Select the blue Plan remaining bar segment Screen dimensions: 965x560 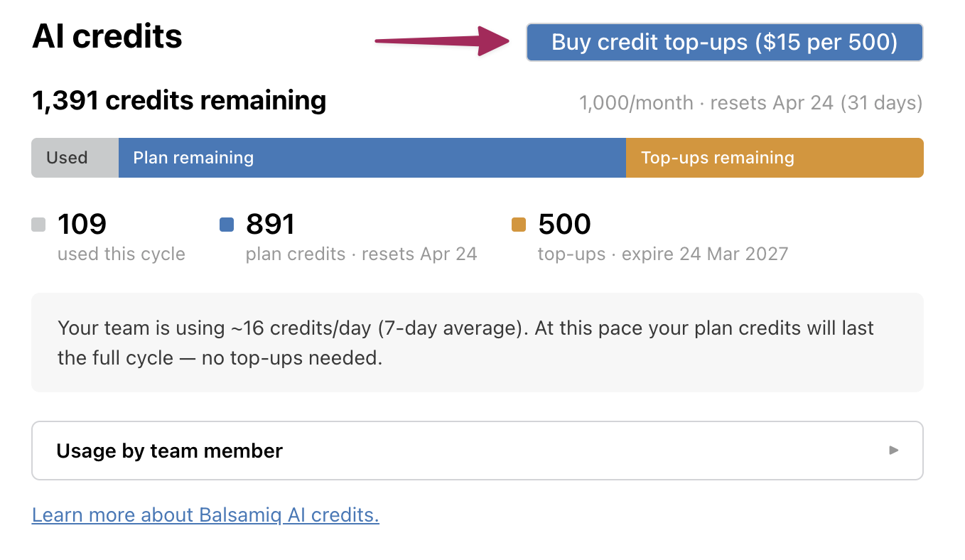[x=372, y=158]
